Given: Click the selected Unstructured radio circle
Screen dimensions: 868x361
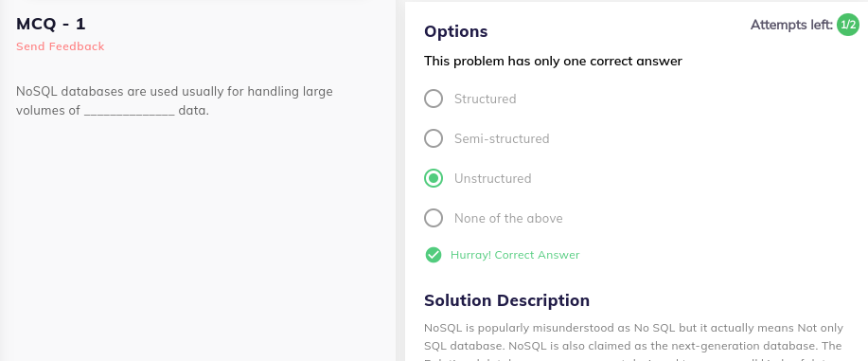Looking at the screenshot, I should (x=434, y=178).
